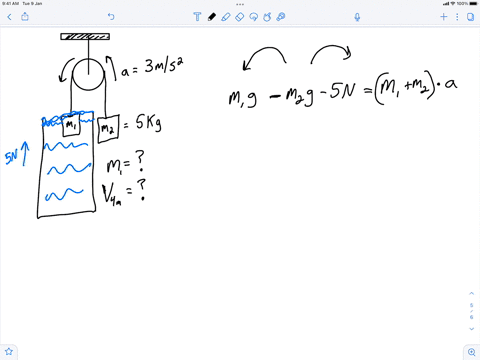Select the Text tool in the toolbar
This screenshot has height=360, width=480.
click(x=197, y=17)
